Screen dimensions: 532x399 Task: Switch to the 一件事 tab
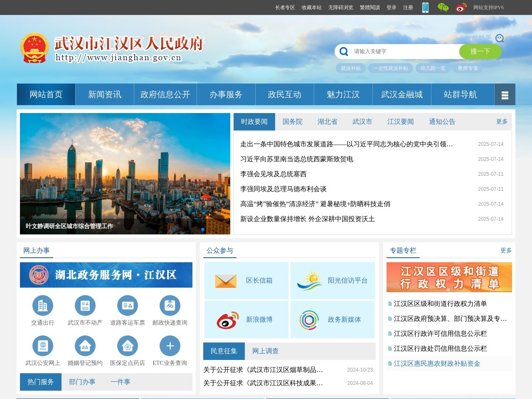(x=121, y=382)
